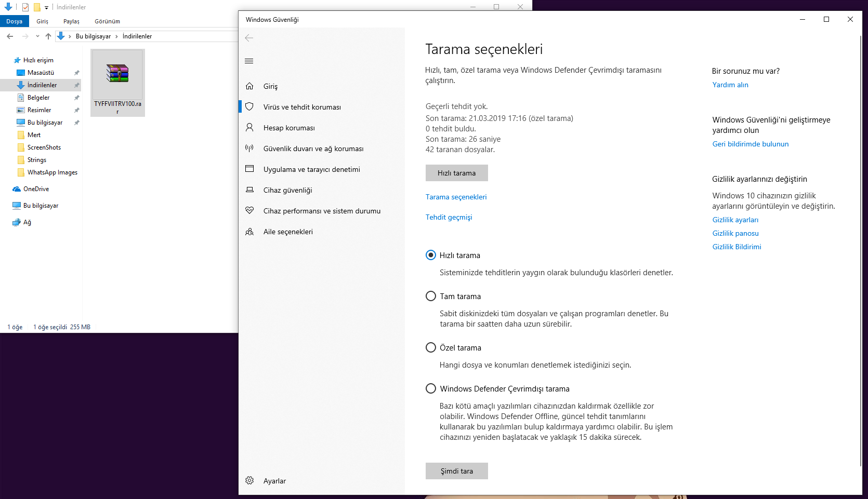Click the chevron before İndirilenler in address bar
The height and width of the screenshot is (499, 868).
coord(116,36)
